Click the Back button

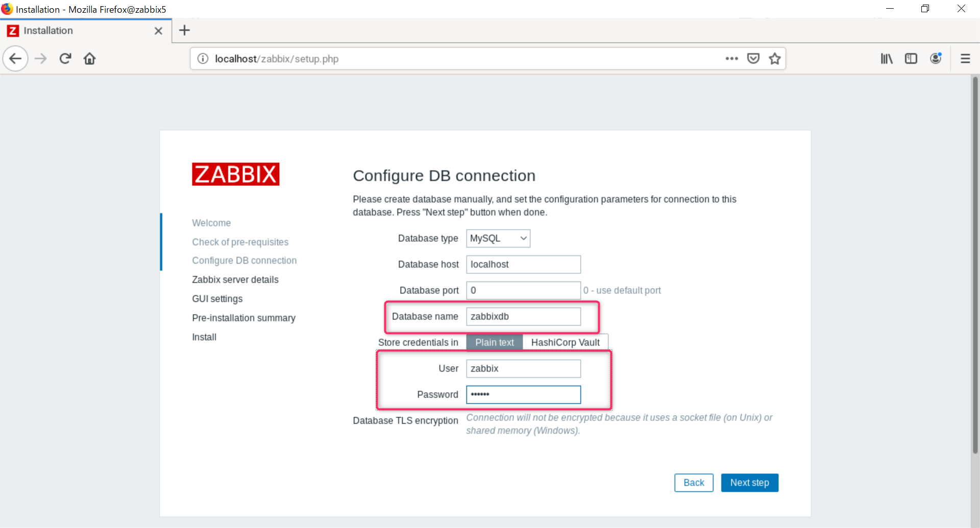[x=694, y=483]
